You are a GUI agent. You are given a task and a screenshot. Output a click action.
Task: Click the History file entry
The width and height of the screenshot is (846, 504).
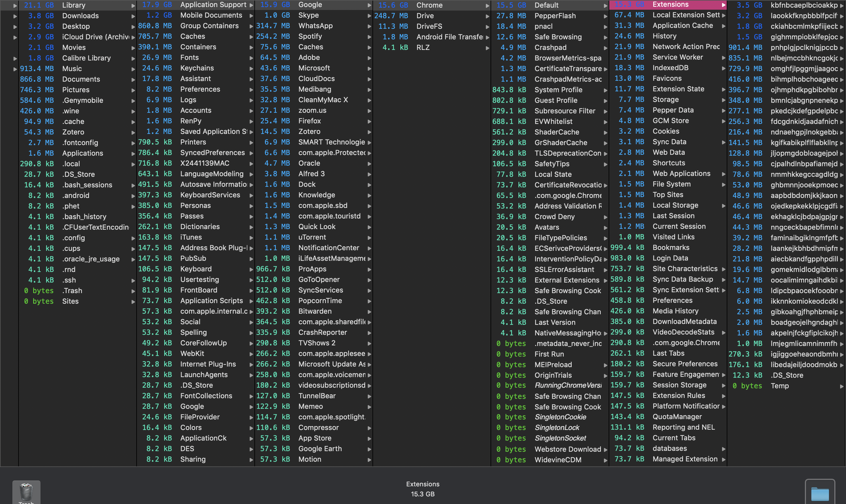(664, 36)
